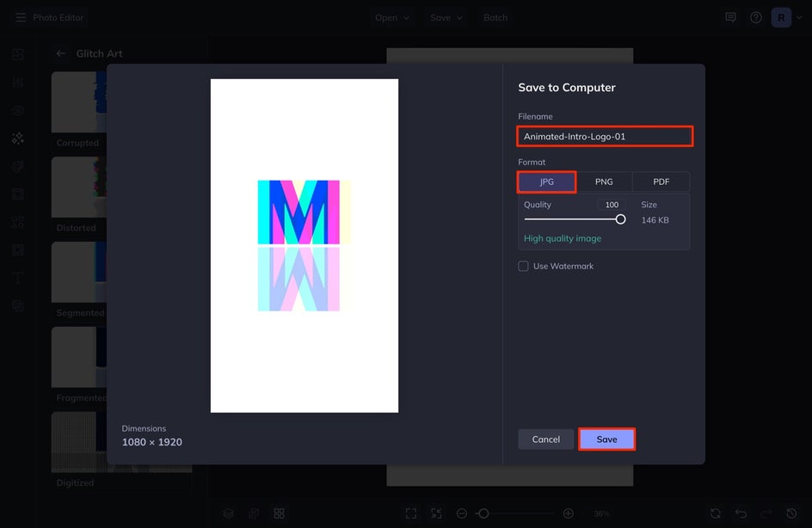812x528 pixels.
Task: Click the 1080 × 1920 dimensions text
Action: click(x=151, y=442)
